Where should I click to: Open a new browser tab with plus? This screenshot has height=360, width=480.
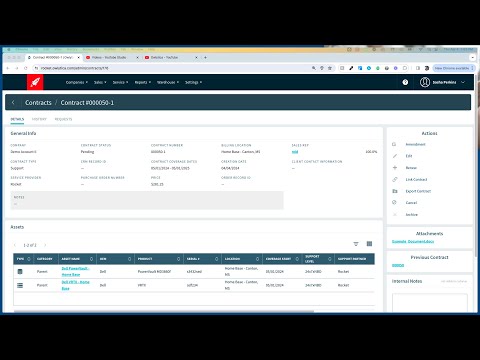205,57
